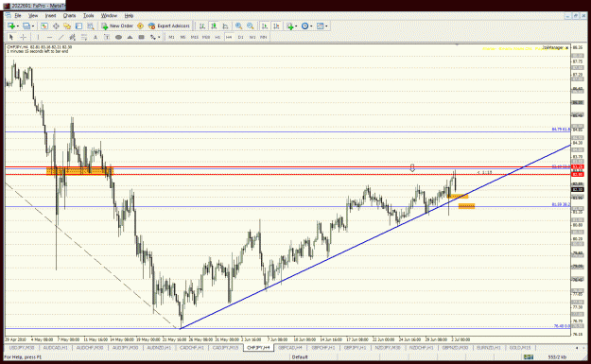The image size is (591, 364).
Task: Switch to the MN timeframe
Action: point(264,37)
